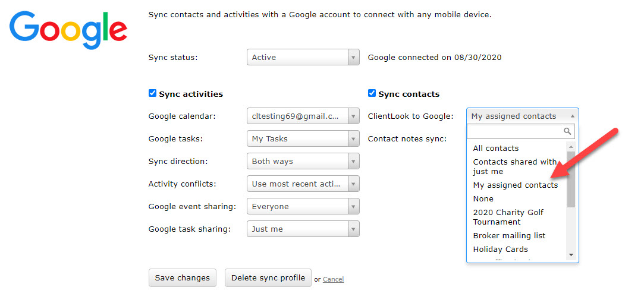Image resolution: width=644 pixels, height=303 pixels.
Task: Collapse the ClientLook to Google dropdown
Action: click(x=523, y=116)
